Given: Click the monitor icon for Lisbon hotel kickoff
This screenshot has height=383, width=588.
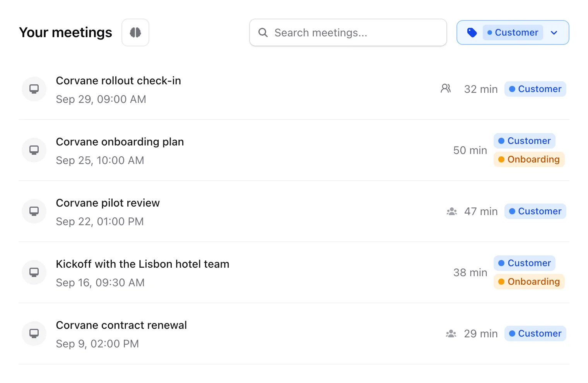Looking at the screenshot, I should click(34, 272).
